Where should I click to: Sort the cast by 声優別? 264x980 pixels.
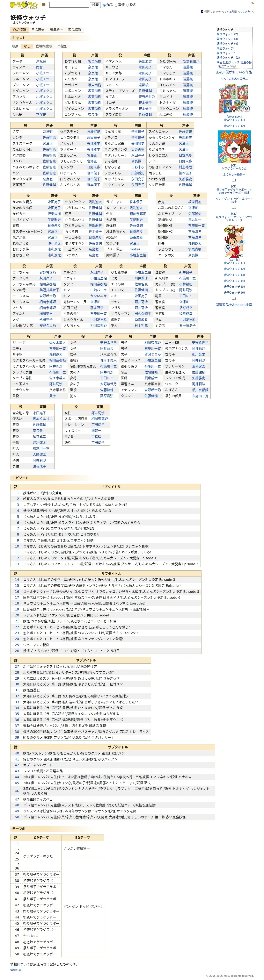[62, 46]
